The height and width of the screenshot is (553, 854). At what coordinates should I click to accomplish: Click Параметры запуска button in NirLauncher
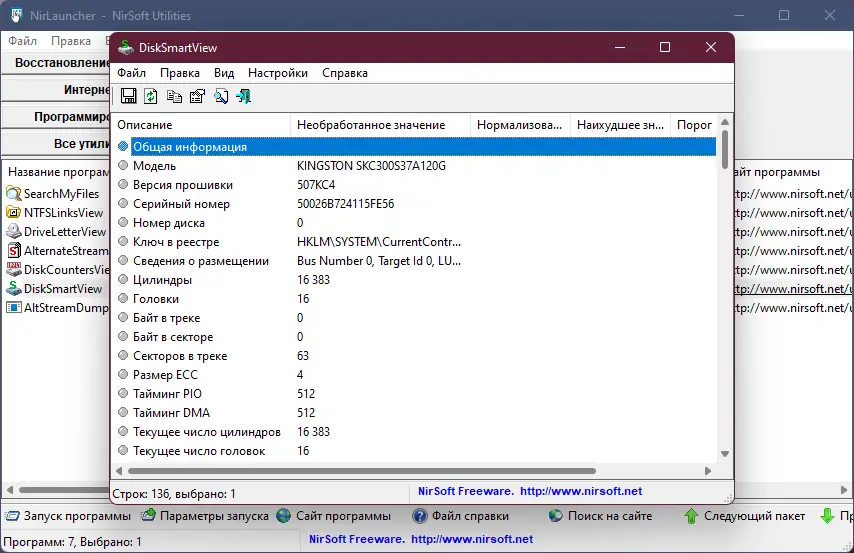tap(205, 516)
